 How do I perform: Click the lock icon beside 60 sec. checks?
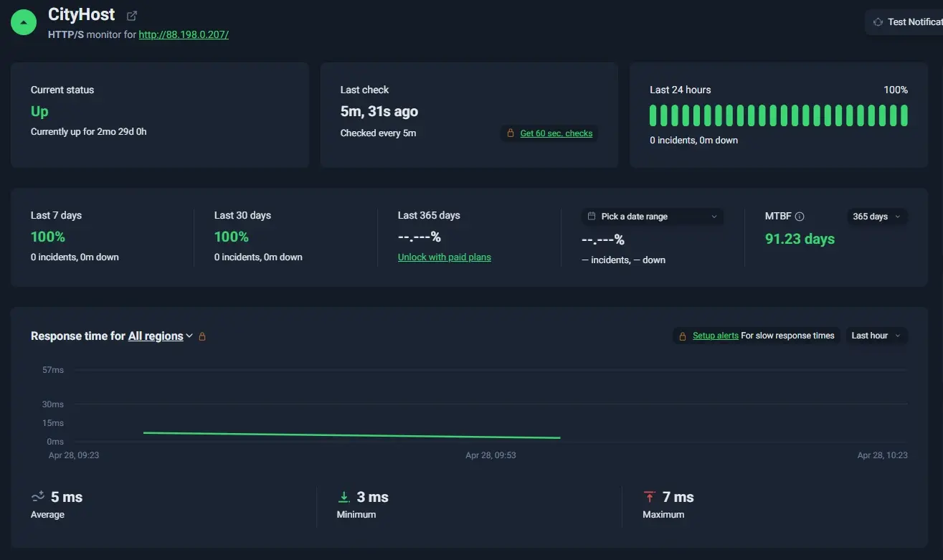click(x=511, y=133)
